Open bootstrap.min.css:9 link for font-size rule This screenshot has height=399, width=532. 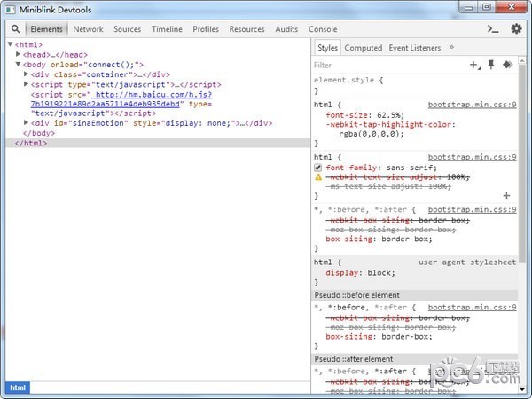coord(472,105)
